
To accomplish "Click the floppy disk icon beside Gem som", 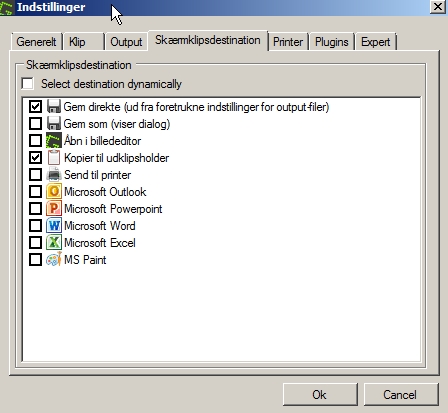I will point(54,123).
